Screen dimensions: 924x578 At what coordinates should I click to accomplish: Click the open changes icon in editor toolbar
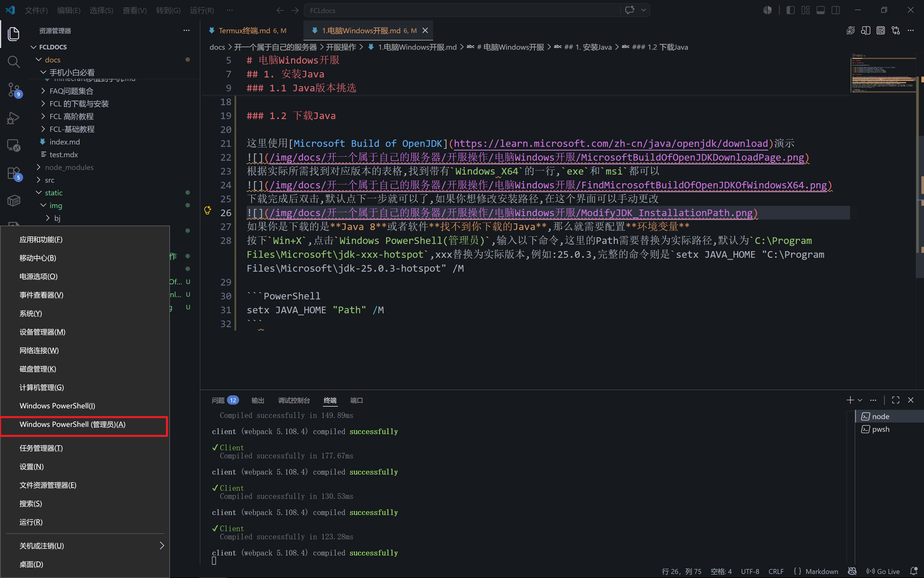(881, 31)
